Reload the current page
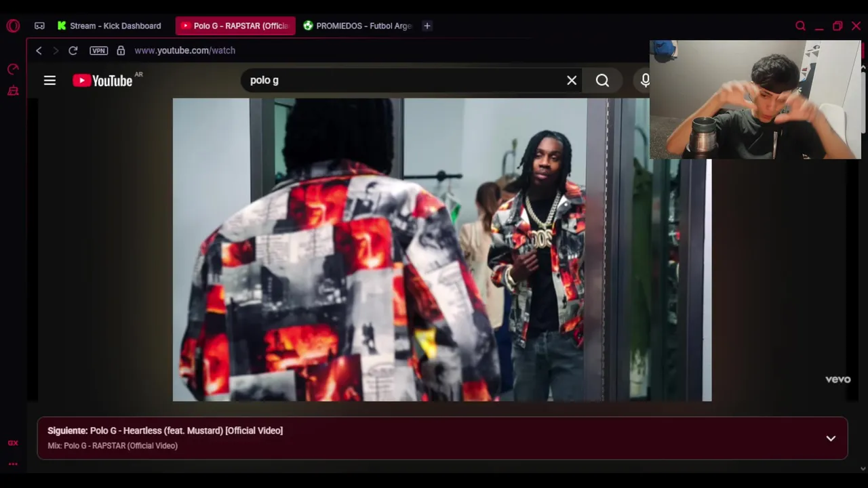The width and height of the screenshot is (868, 488). coord(73,50)
